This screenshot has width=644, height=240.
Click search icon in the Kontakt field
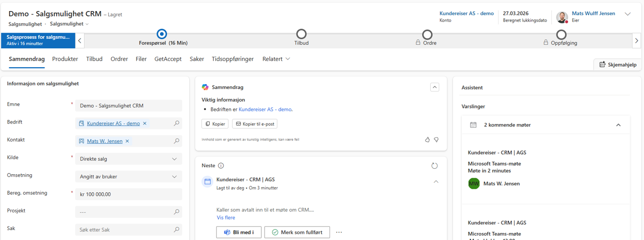click(176, 141)
